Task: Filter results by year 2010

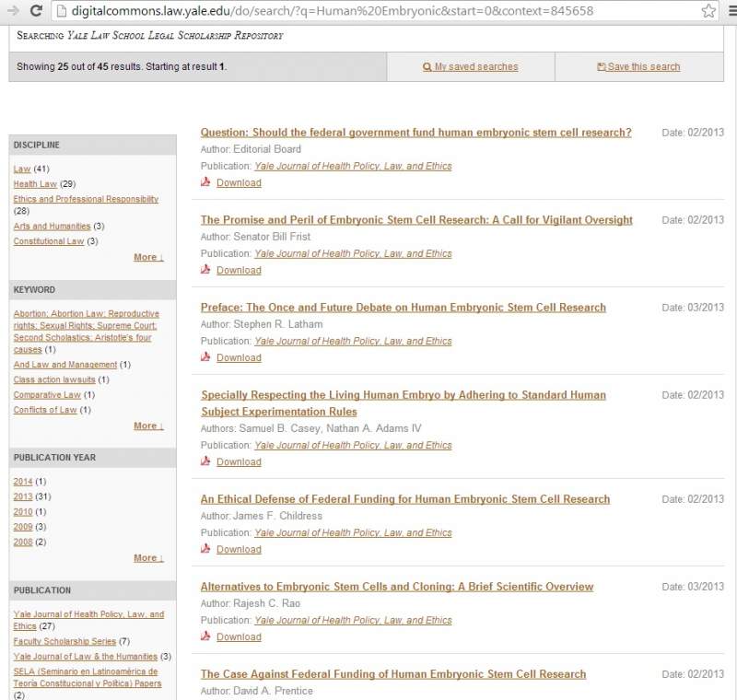Action: tap(22, 511)
